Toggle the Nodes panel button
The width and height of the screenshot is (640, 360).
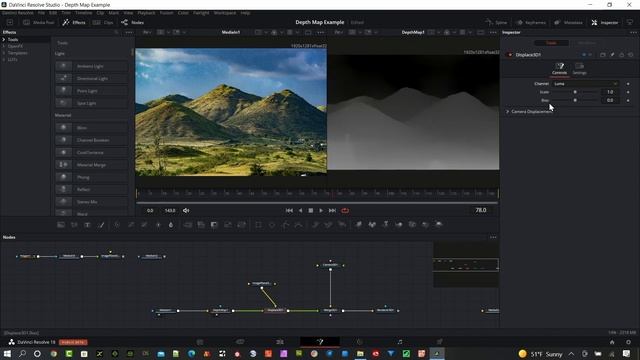tap(132, 22)
